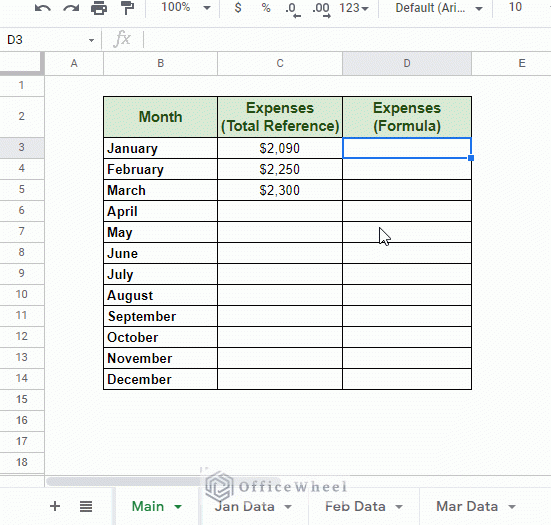This screenshot has width=551, height=525.
Task: Open the All Sheets list button
Action: pos(86,506)
